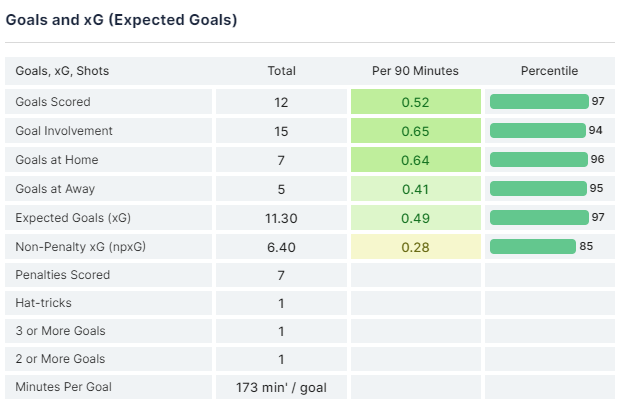Click the 0.52 per 90 goals cell
This screenshot has height=409, width=622.
pos(415,102)
